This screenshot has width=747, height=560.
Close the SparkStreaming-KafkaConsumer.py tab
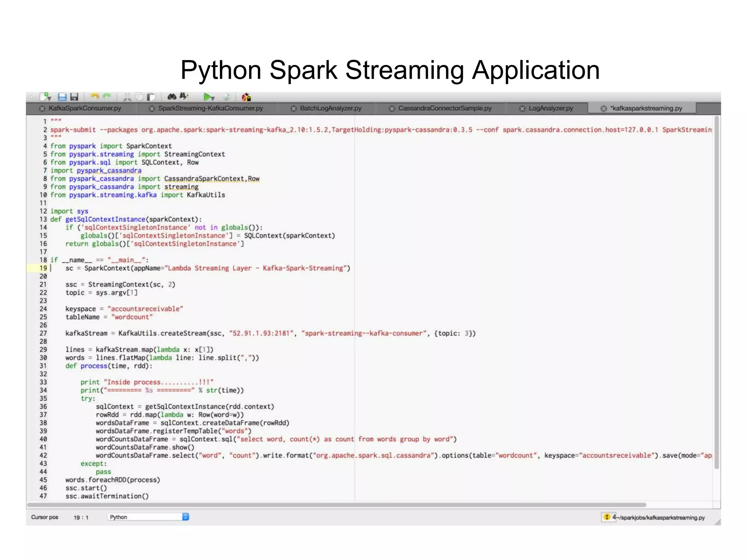point(152,109)
